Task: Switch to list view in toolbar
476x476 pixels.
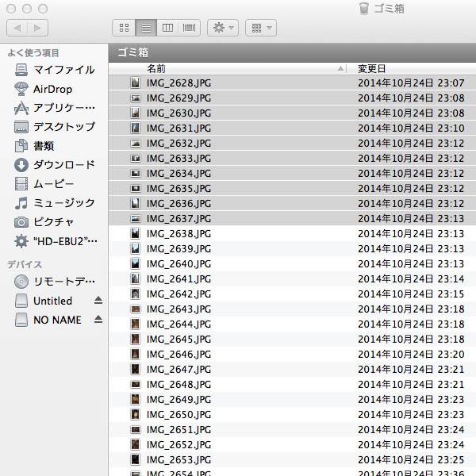Action: [x=146, y=28]
